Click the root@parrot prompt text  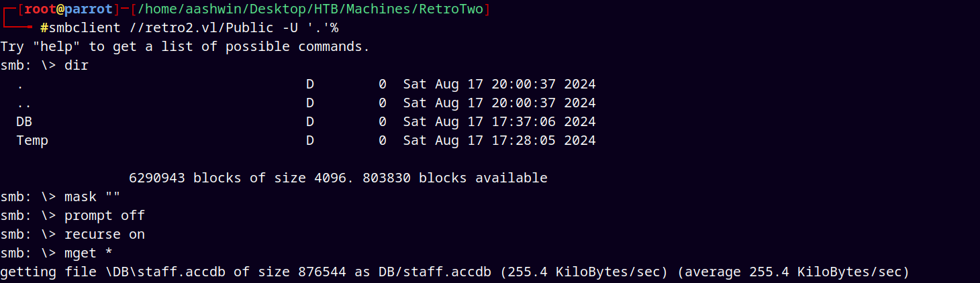[x=68, y=9]
